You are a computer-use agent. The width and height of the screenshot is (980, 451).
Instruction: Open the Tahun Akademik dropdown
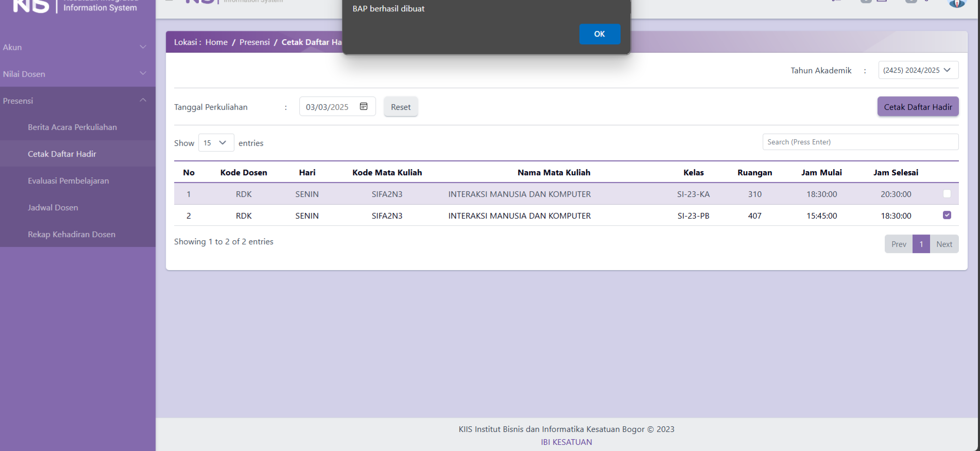coord(918,70)
